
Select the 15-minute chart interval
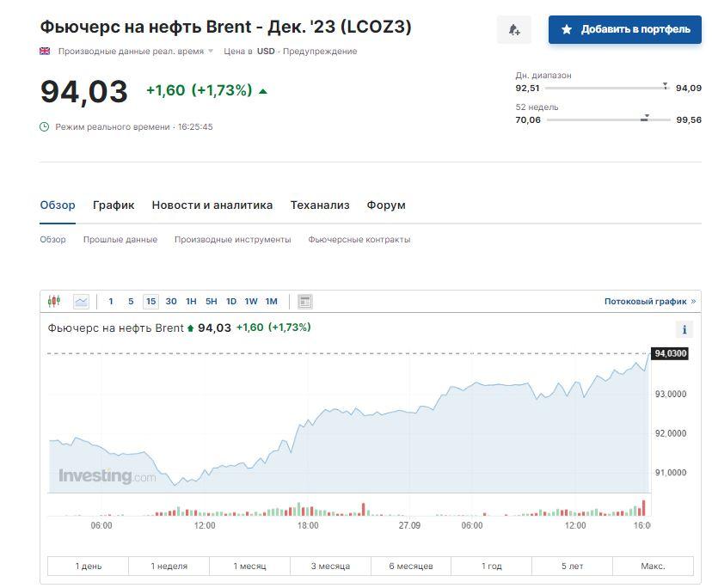tap(150, 301)
